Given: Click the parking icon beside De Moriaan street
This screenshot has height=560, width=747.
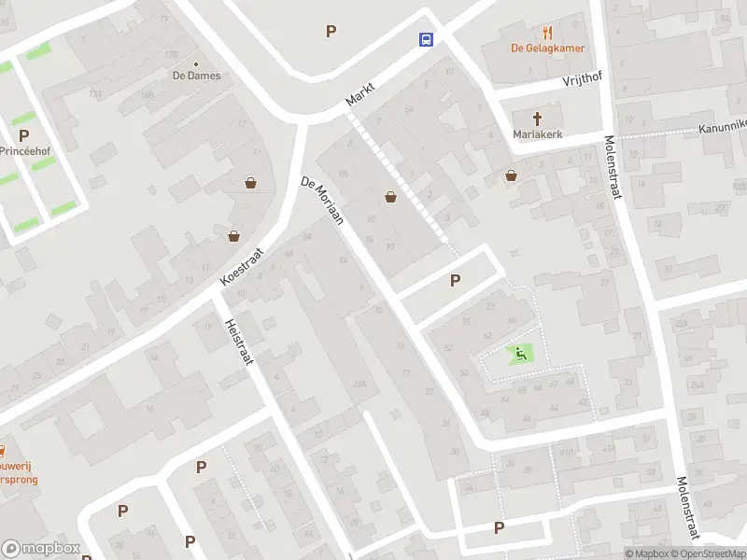Looking at the screenshot, I should coord(455,281).
